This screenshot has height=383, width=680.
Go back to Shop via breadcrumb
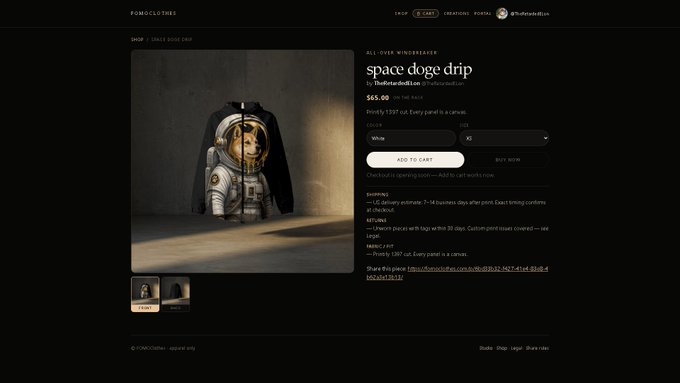(137, 39)
